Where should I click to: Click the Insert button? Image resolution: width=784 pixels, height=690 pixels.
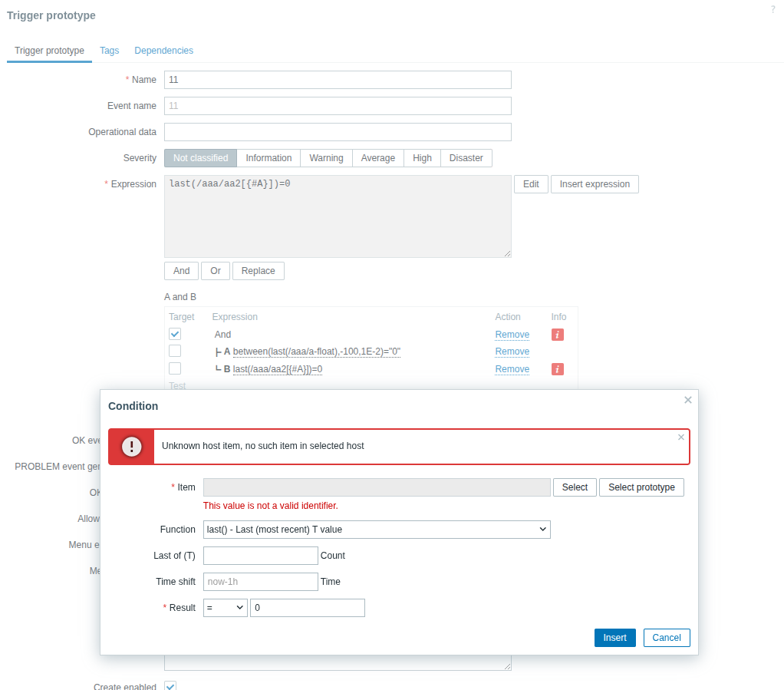pos(614,638)
